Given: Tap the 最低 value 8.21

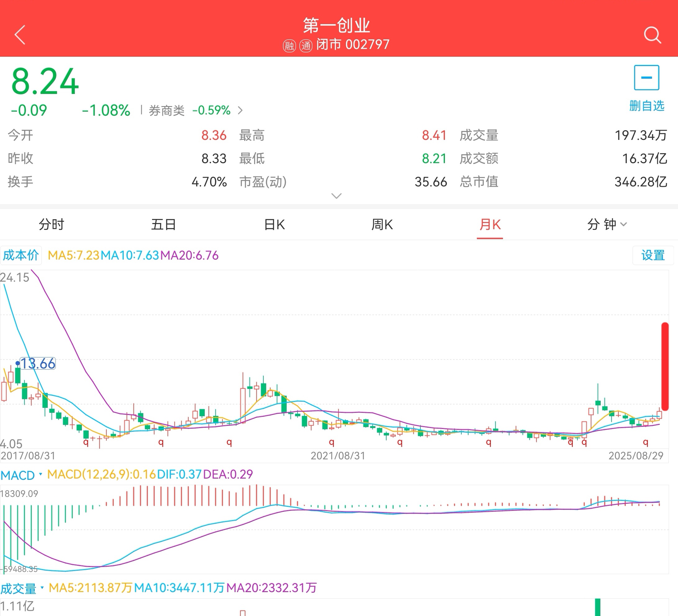Looking at the screenshot, I should point(434,158).
